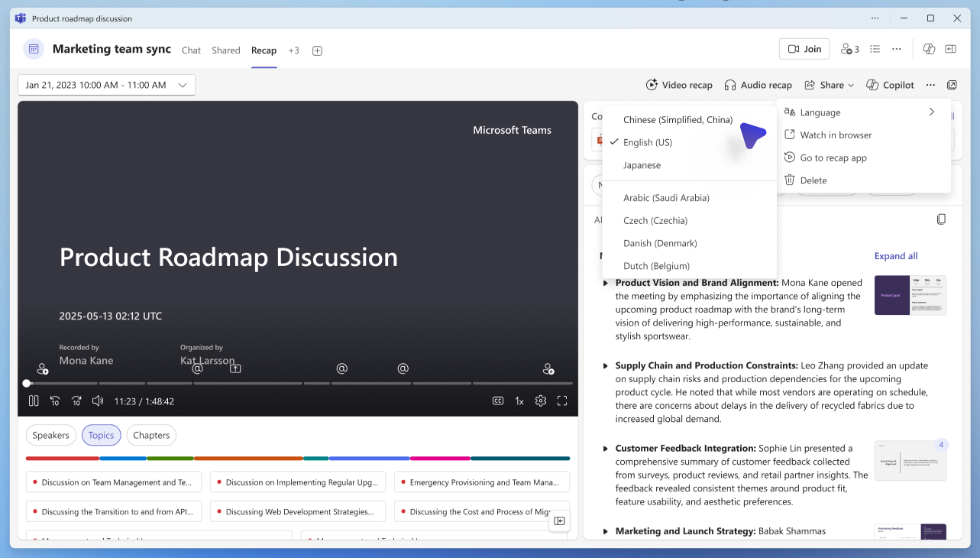The height and width of the screenshot is (558, 980).
Task: Enter fullscreen video mode
Action: pyautogui.click(x=562, y=401)
